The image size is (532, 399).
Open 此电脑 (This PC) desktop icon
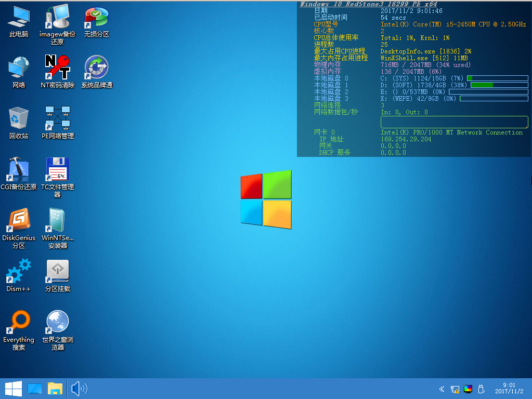[19, 21]
